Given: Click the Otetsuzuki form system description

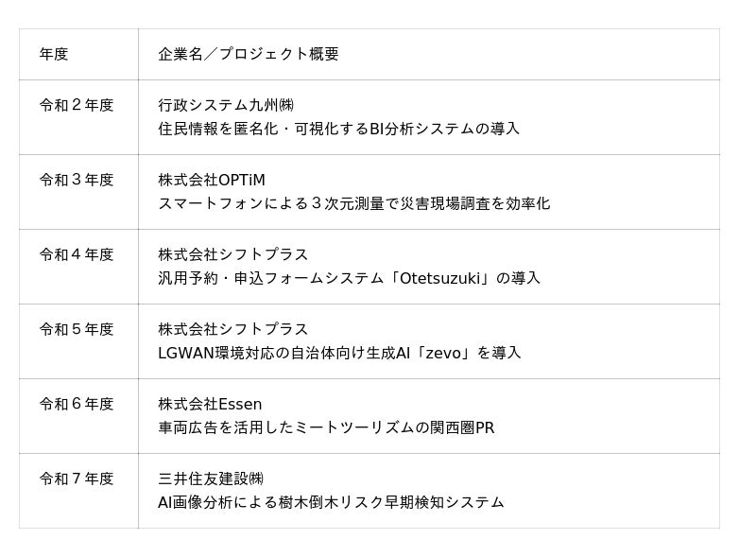Looking at the screenshot, I should pos(349,278).
